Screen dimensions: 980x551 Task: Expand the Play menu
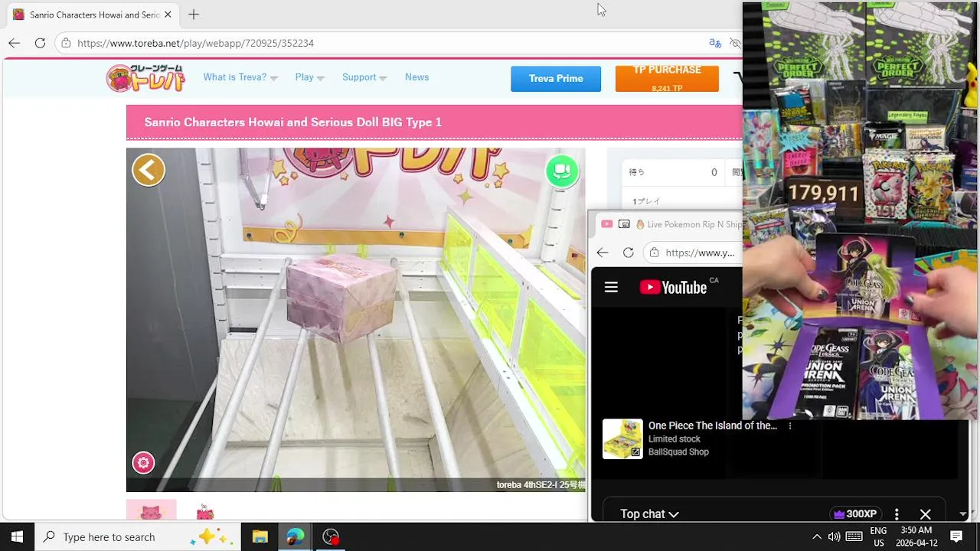coord(309,77)
